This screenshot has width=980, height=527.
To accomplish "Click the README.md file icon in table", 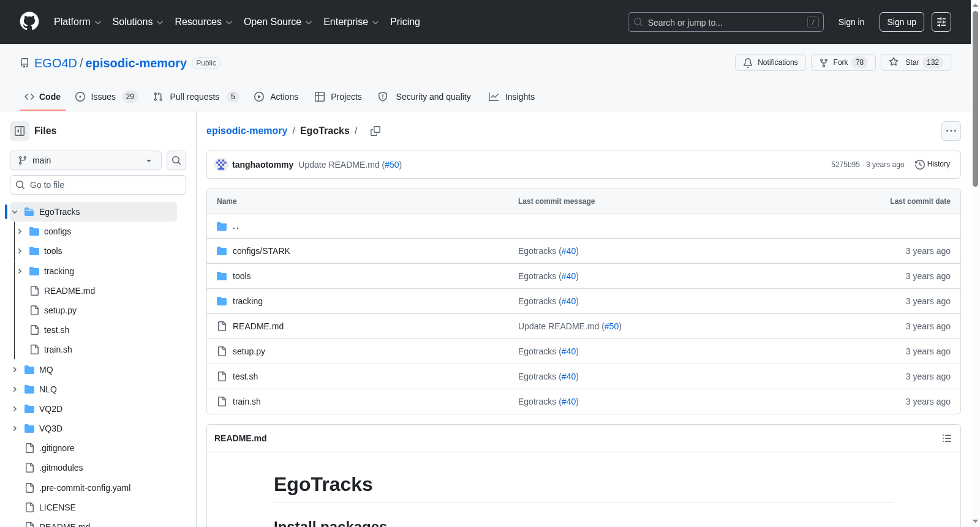I will click(222, 326).
